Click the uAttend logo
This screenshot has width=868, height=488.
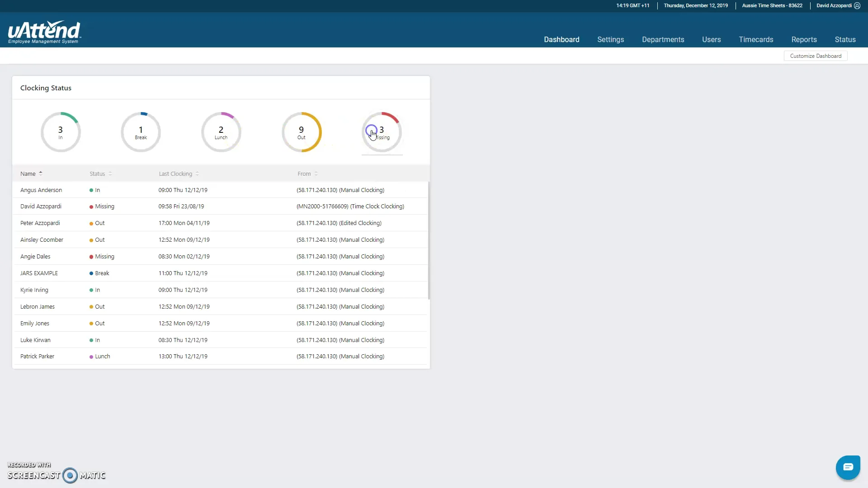(x=44, y=32)
